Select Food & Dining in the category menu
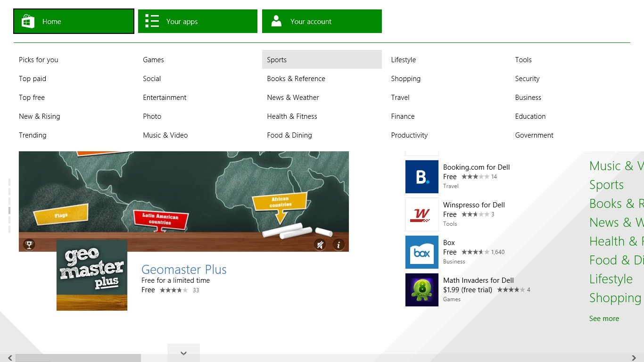 coord(289,135)
